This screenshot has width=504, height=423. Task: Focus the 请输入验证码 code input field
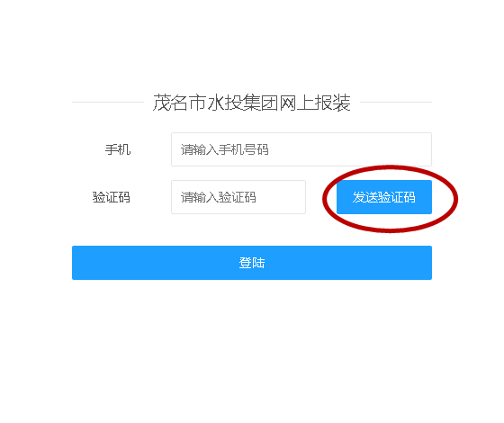pyautogui.click(x=238, y=197)
